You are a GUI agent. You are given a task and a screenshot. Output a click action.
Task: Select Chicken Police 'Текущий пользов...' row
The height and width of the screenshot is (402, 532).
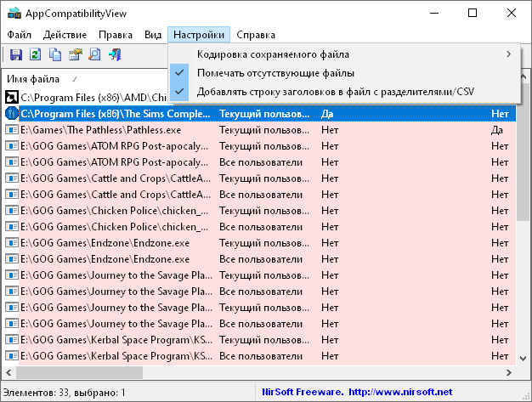click(x=261, y=211)
